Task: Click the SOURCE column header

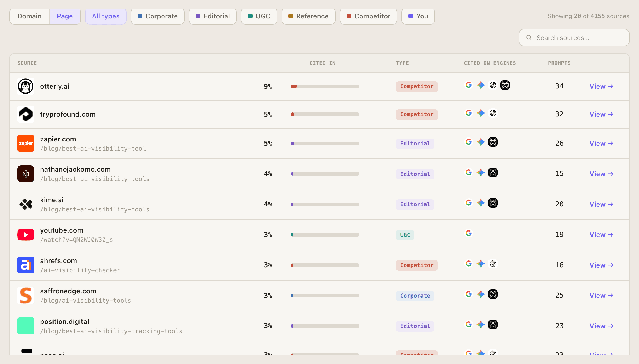Action: [27, 63]
